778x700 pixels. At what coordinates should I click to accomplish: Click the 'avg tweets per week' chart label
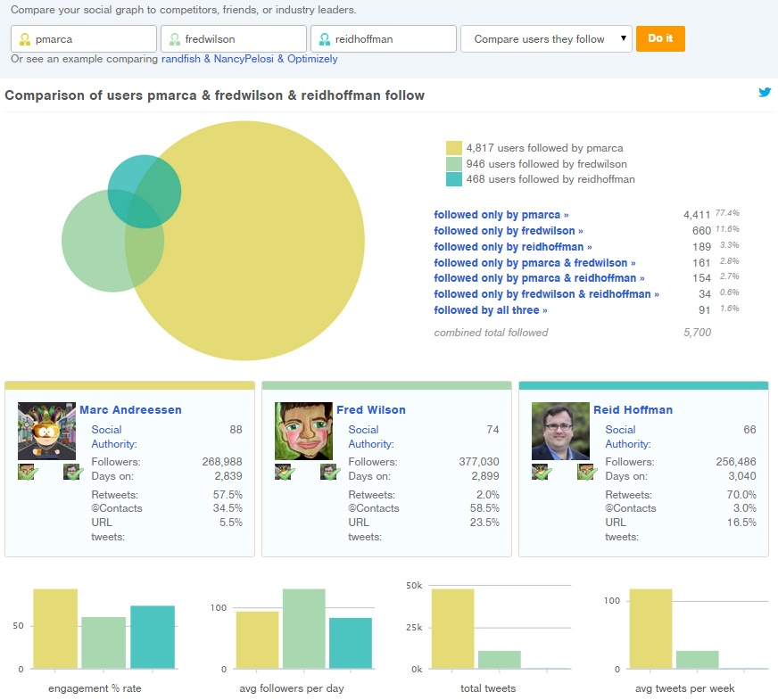(x=684, y=688)
